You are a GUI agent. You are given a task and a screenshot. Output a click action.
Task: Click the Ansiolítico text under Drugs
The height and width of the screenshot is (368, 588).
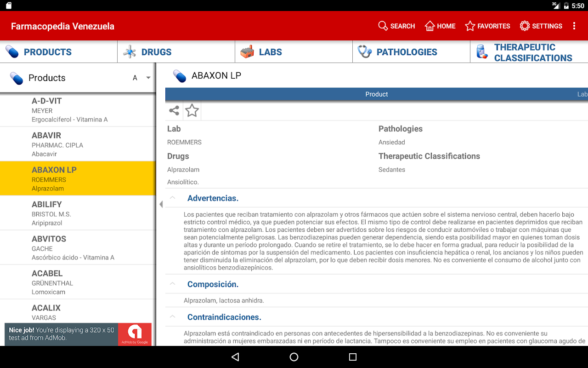coord(183,182)
